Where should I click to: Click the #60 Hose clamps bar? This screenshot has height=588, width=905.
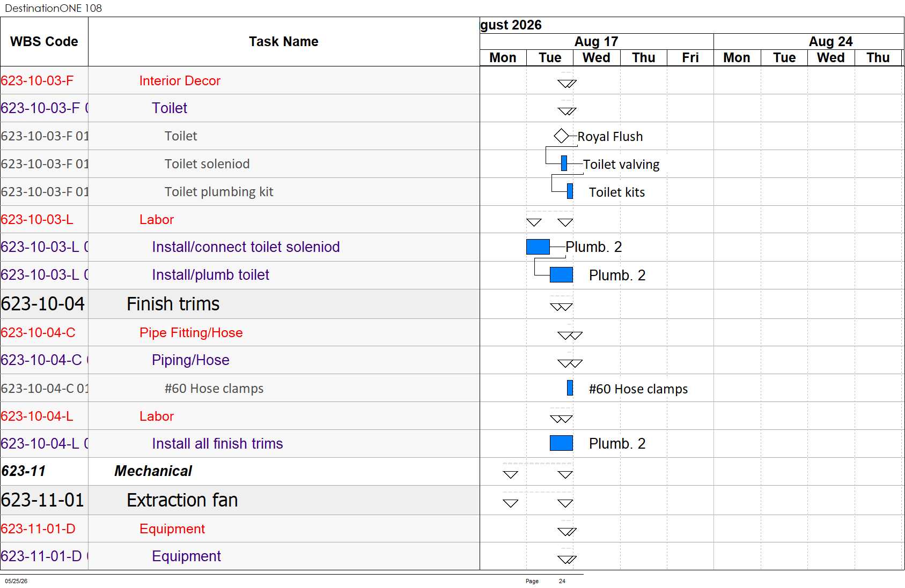570,388
